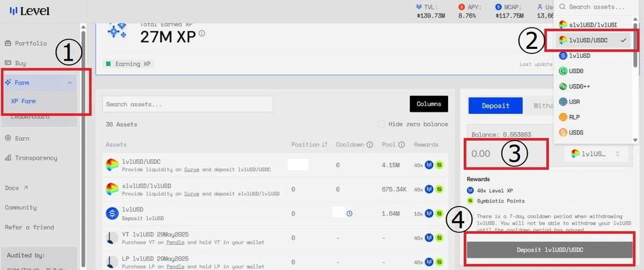Choose slvlUSD/lvlUSD in the asset dropdown list

594,25
